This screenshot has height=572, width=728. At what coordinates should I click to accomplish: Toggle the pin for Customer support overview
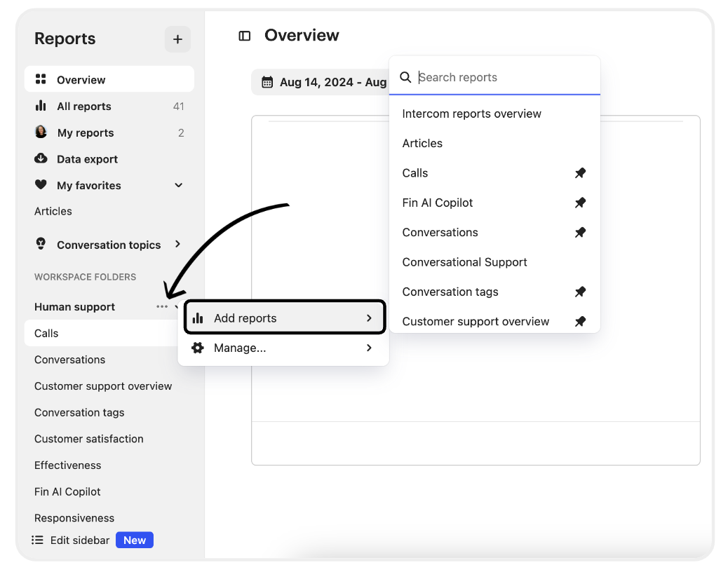[580, 322]
